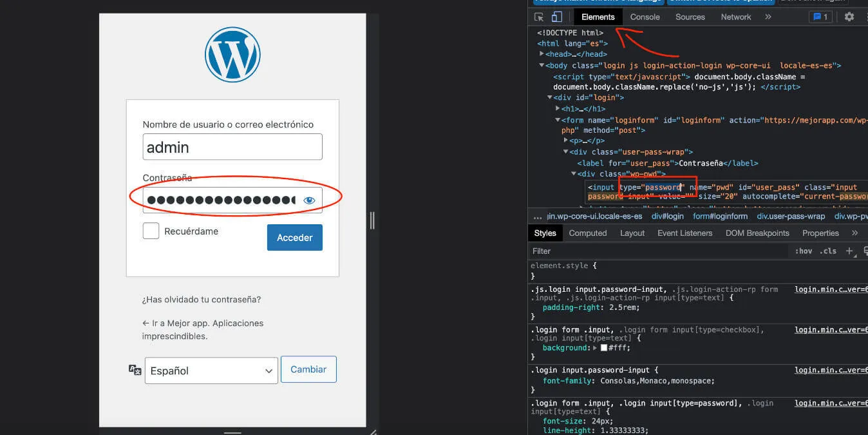Viewport: 868px width, 435px height.
Task: Select the admin username input field
Action: click(232, 147)
